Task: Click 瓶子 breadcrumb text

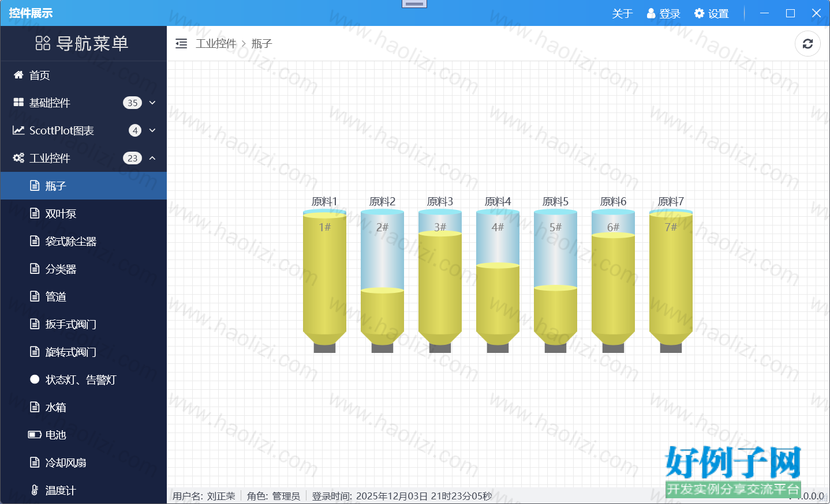Action: [x=261, y=43]
